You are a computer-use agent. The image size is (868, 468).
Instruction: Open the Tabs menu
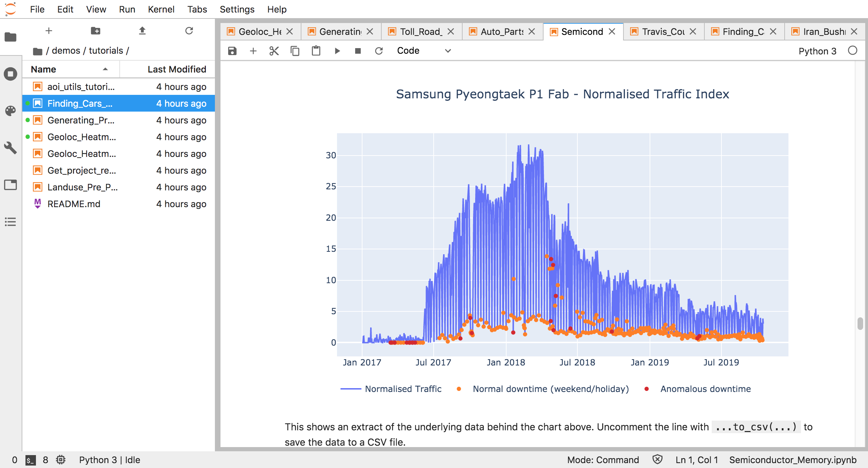tap(196, 9)
